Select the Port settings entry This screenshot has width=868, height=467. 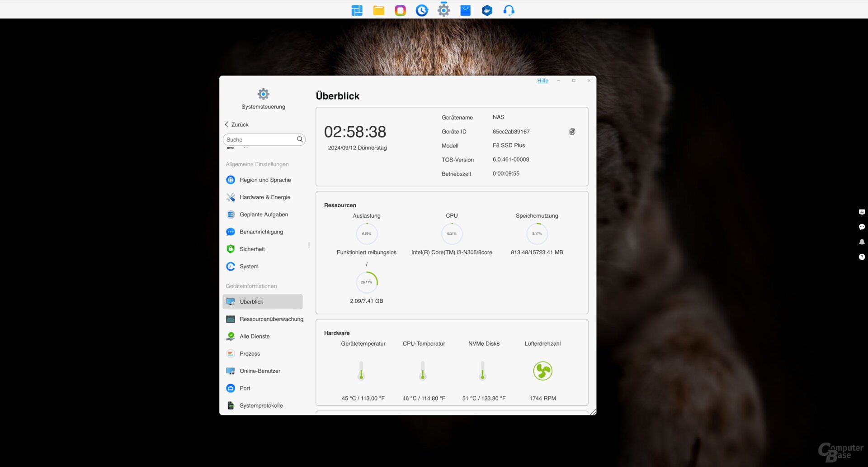click(244, 388)
